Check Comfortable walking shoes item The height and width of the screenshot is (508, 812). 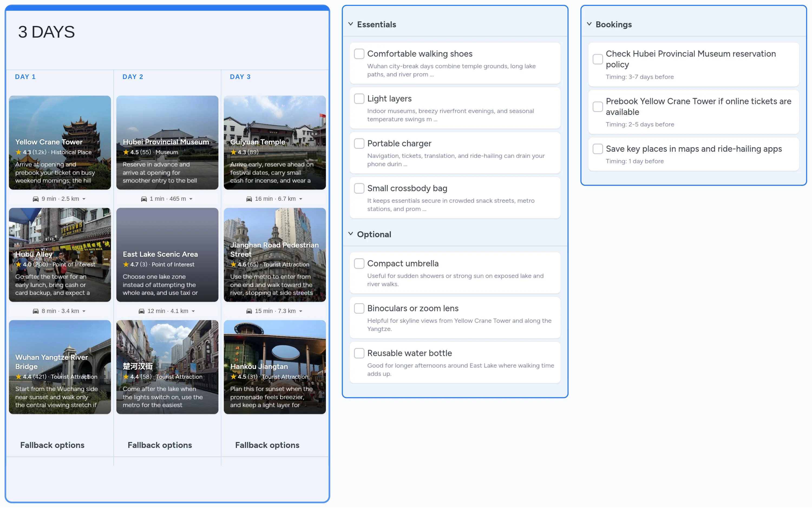point(359,54)
